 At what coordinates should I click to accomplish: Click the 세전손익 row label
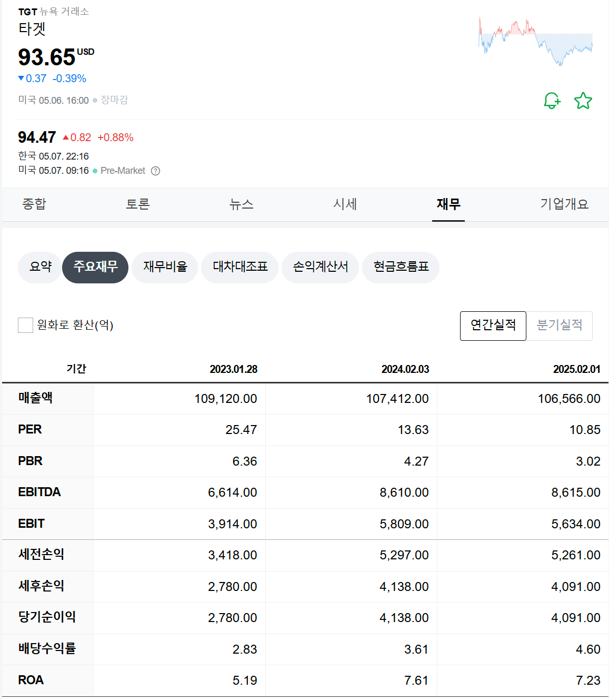42,555
